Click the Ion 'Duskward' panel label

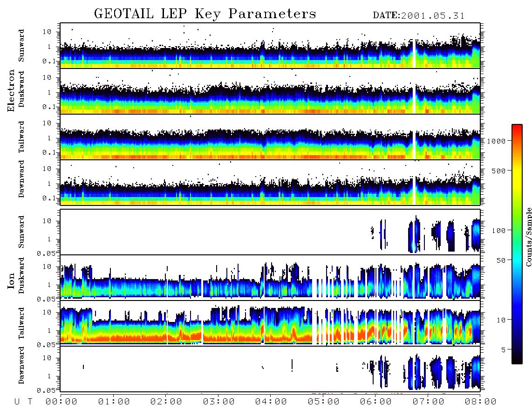21,275
